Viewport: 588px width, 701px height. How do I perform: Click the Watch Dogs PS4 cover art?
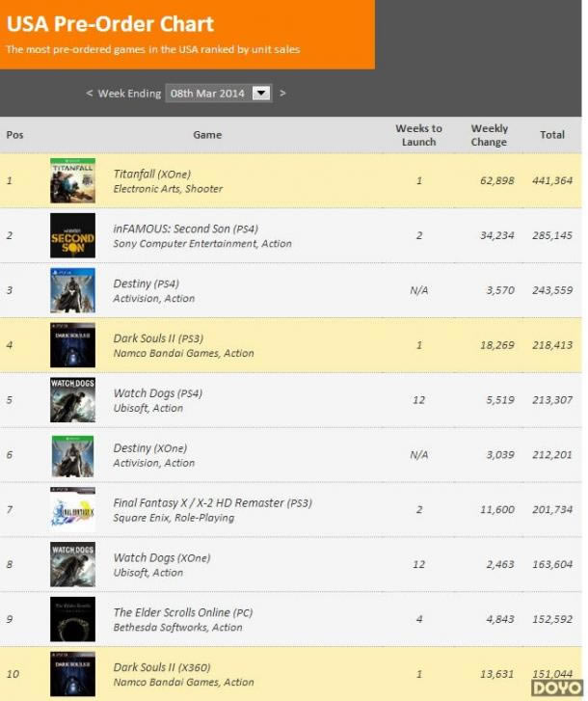[x=73, y=400]
